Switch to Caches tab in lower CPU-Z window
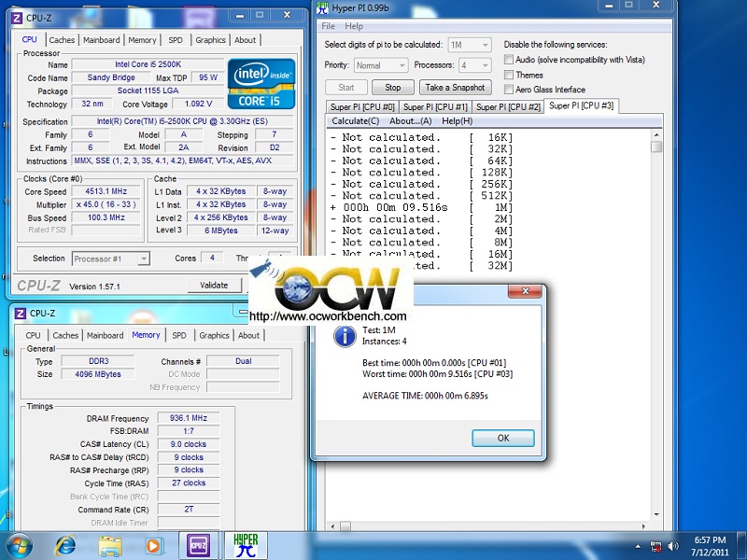This screenshot has width=747, height=560. tap(65, 335)
